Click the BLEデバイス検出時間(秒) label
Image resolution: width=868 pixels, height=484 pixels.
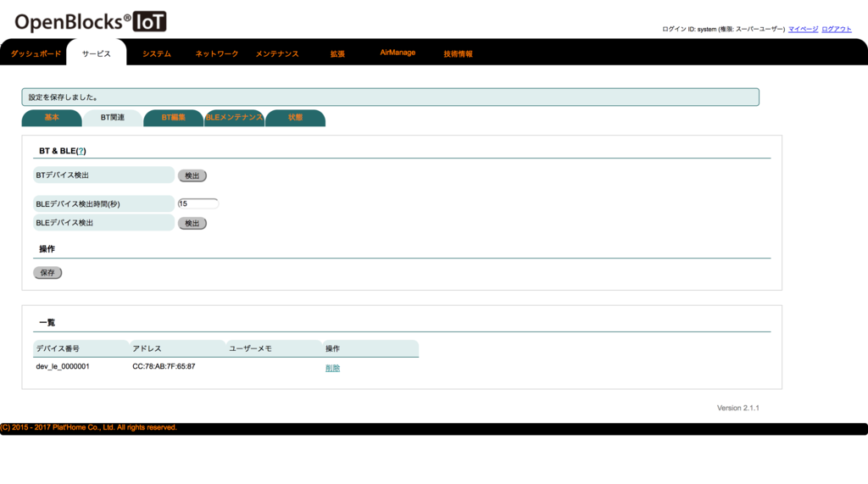103,203
